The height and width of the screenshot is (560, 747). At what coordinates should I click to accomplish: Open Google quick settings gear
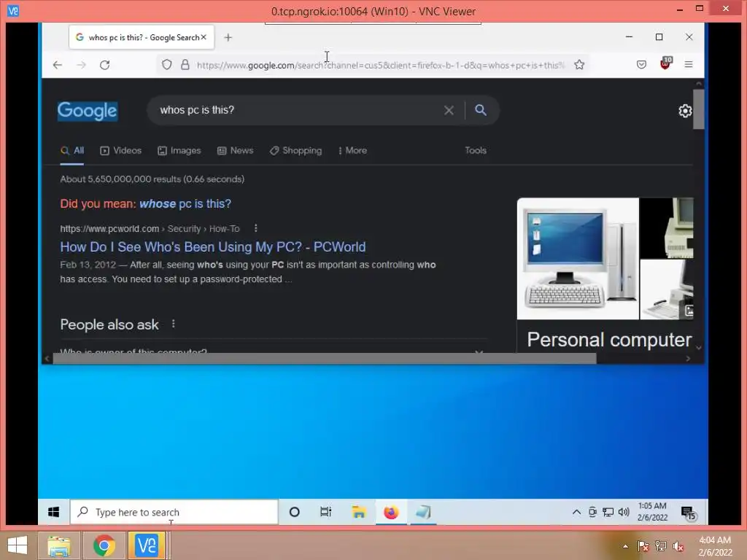click(x=684, y=111)
